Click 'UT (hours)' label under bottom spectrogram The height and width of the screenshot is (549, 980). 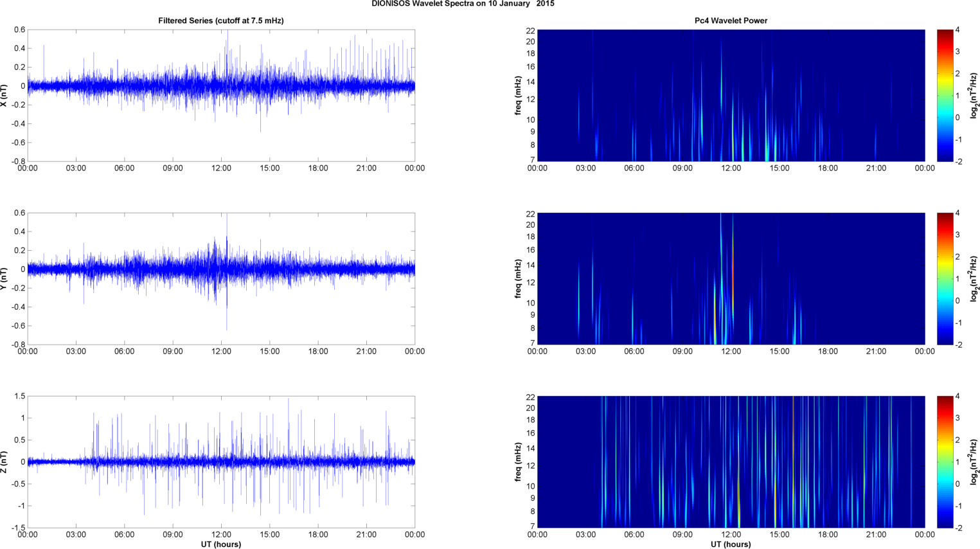[x=731, y=544]
